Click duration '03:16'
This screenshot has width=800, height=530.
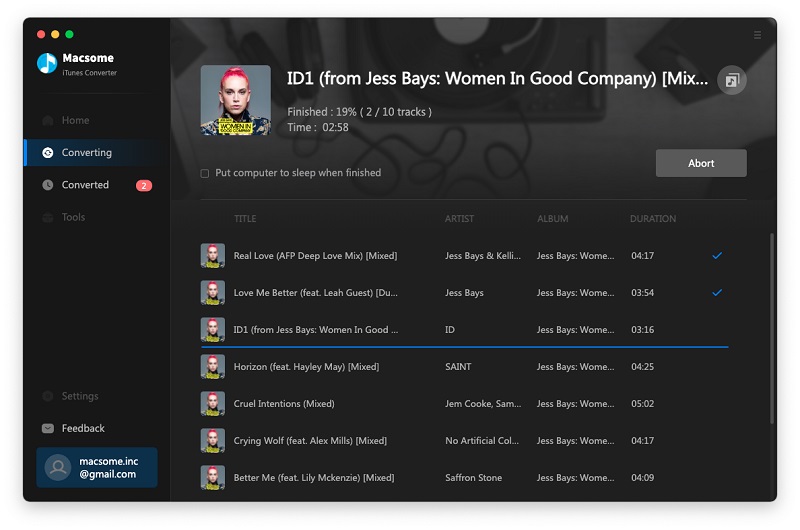pos(642,330)
